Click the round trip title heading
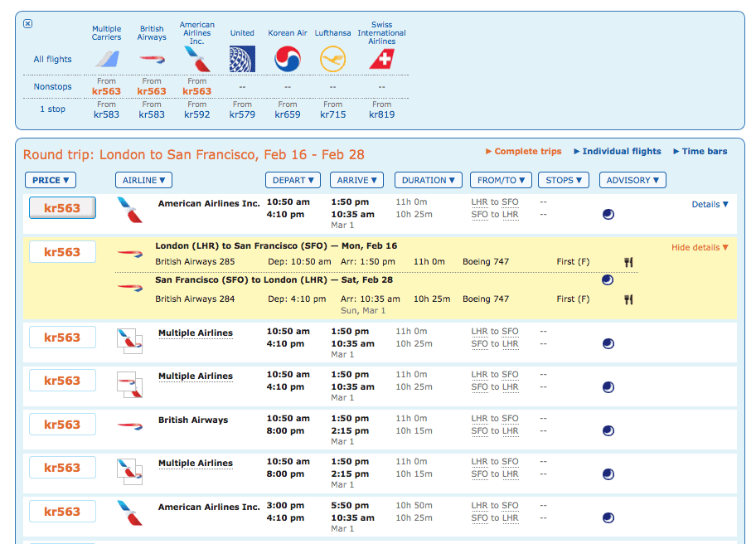 coord(194,155)
